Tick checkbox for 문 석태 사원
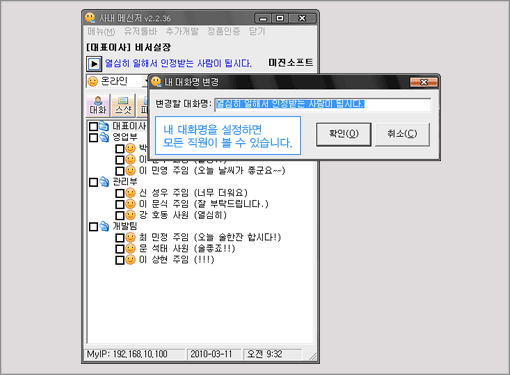 (x=120, y=249)
